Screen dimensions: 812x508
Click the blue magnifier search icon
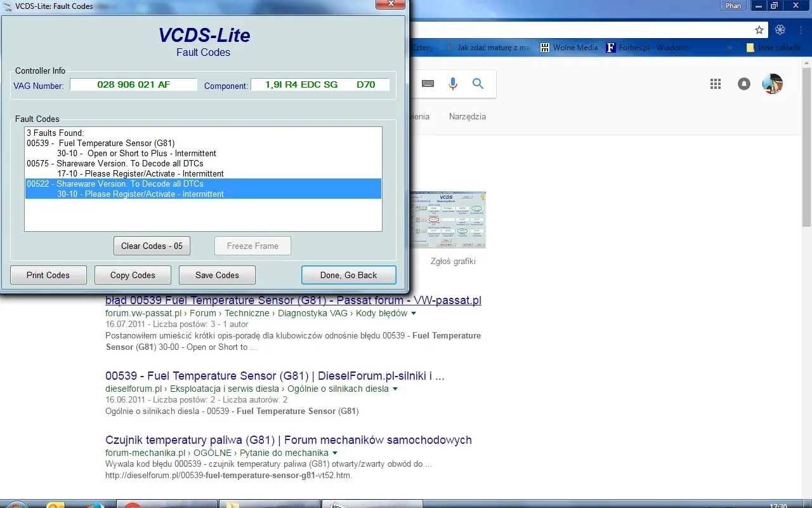tap(478, 84)
